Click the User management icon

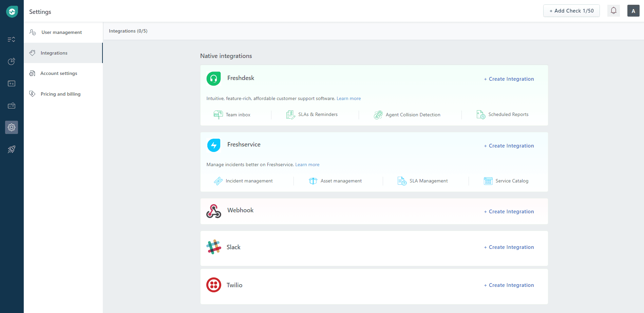click(x=33, y=32)
